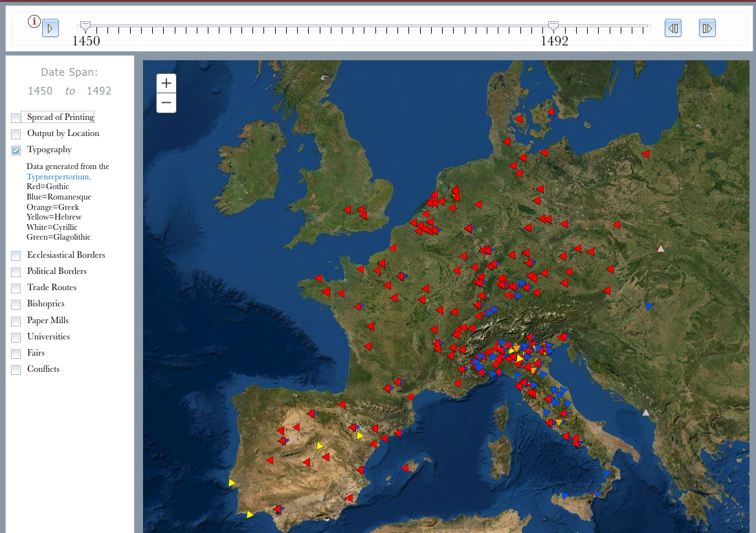Enable the Conflicts layer checkbox
The height and width of the screenshot is (533, 756).
16,370
